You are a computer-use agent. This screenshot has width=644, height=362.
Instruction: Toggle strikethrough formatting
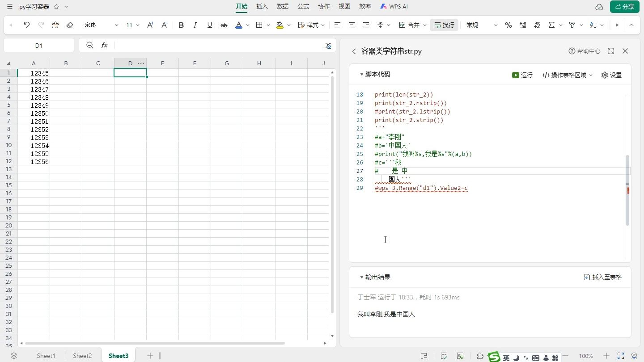pos(224,25)
